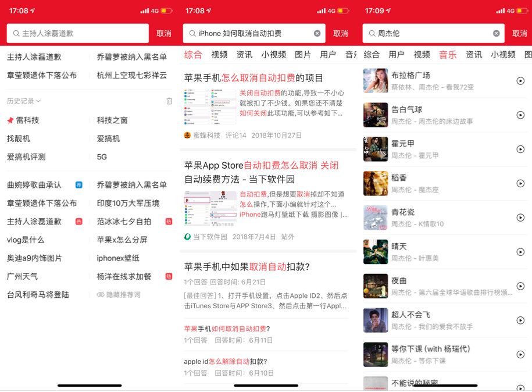Cancel search on the 主持人涂磊道歉 screen

164,33
